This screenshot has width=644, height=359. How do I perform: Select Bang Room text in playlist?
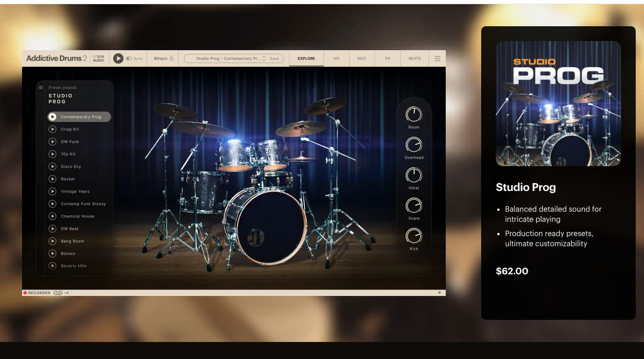click(x=72, y=241)
